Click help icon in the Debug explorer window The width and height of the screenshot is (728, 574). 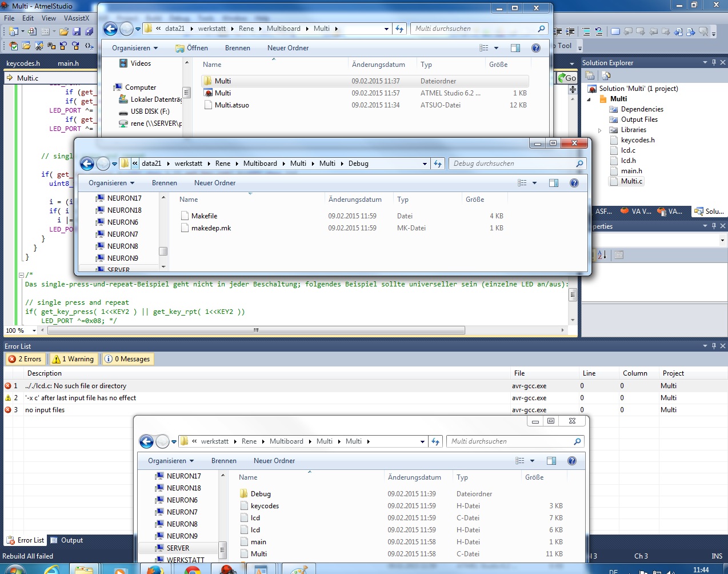click(x=574, y=183)
